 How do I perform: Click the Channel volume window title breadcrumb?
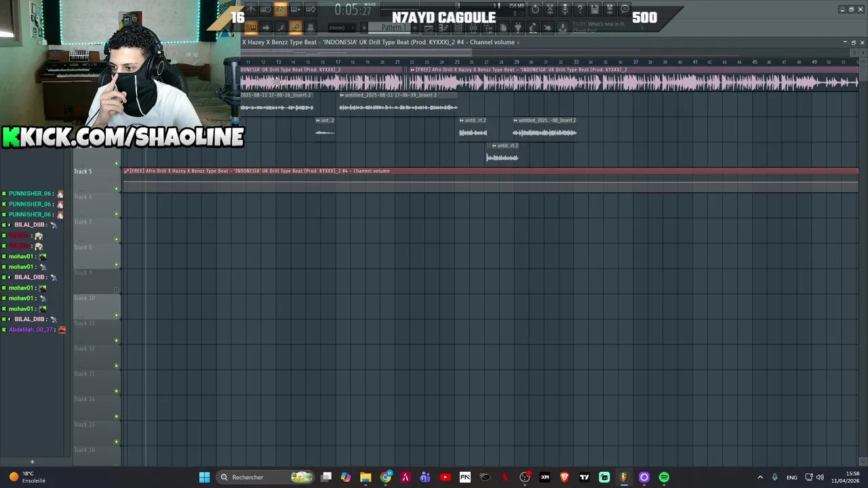click(380, 42)
